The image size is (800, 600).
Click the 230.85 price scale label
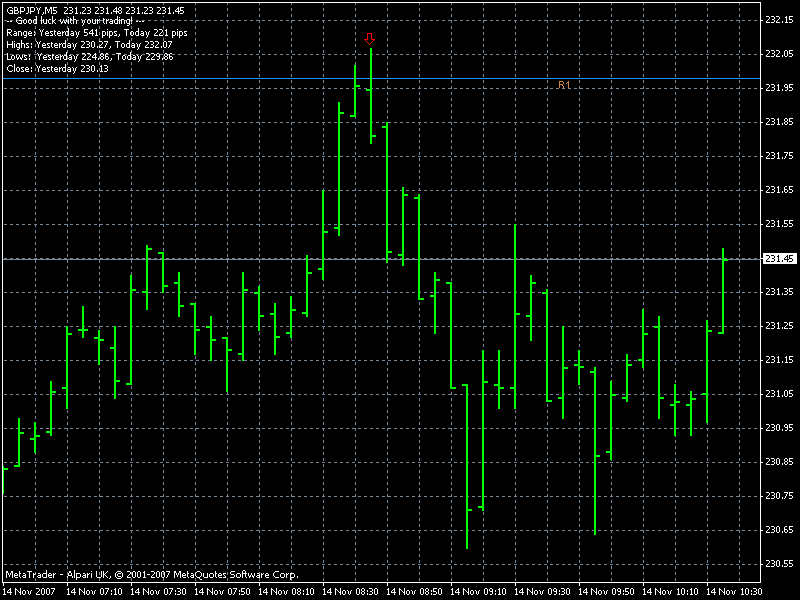pos(780,462)
